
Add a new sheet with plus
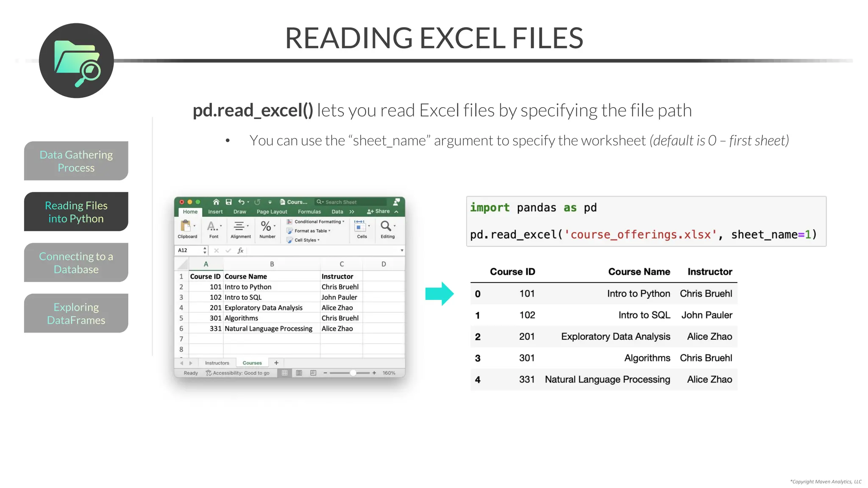[276, 363]
